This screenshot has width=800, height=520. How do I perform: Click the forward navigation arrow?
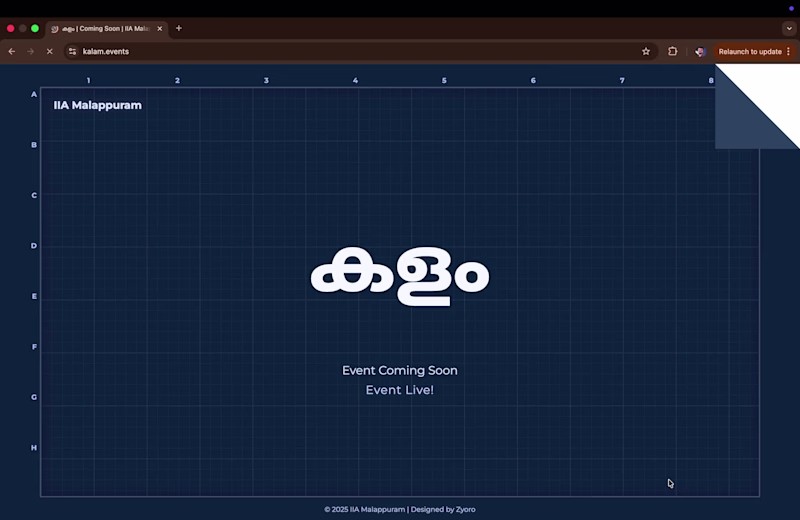(31, 52)
